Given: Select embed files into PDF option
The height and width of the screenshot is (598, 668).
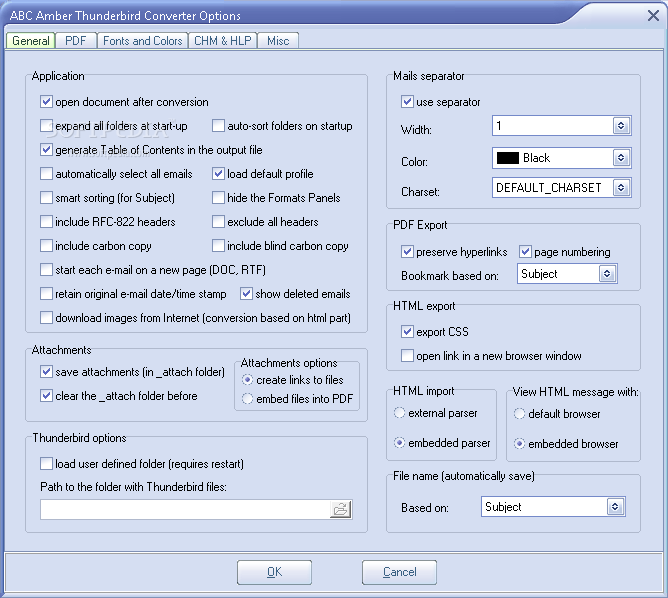Looking at the screenshot, I should point(247,399).
